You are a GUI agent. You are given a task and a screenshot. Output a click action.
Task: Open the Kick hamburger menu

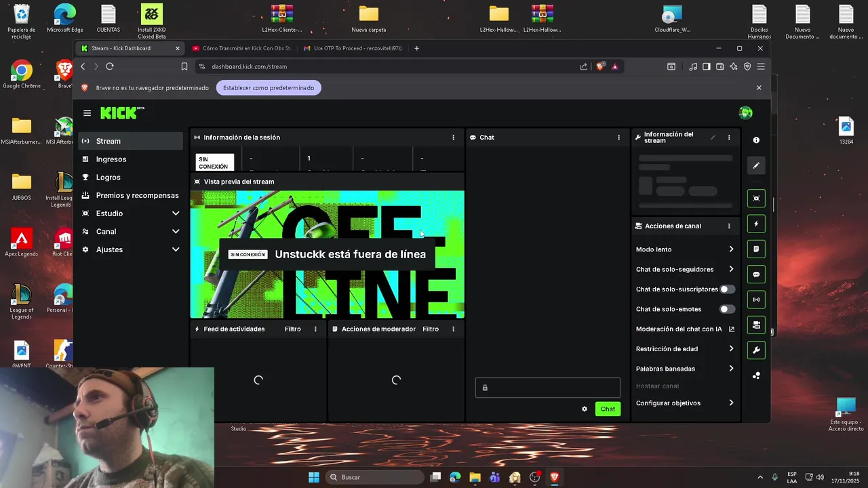coord(87,113)
